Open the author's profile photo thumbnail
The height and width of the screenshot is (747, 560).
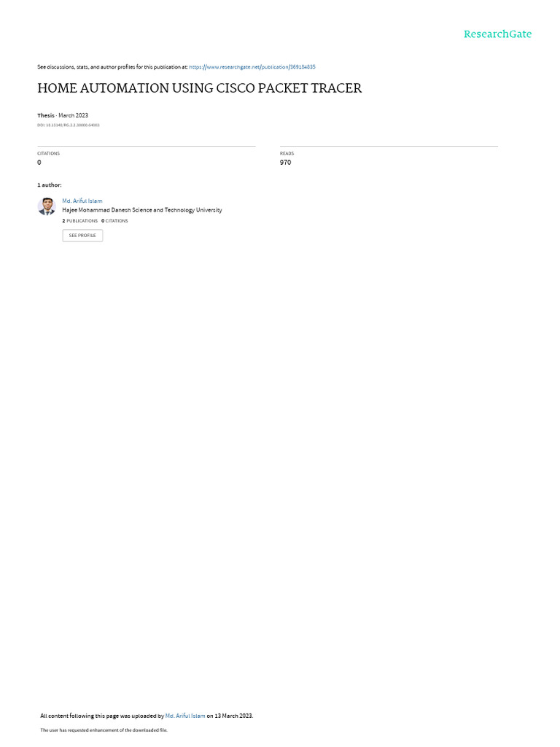[x=47, y=206]
